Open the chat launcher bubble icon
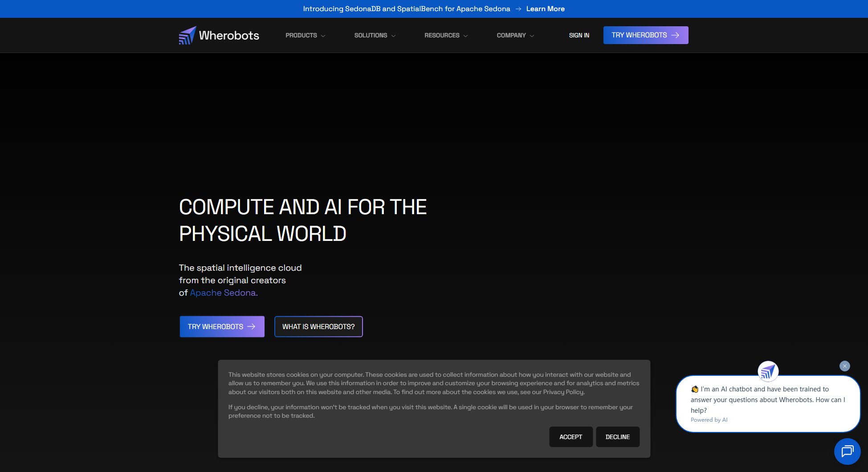 click(x=847, y=452)
